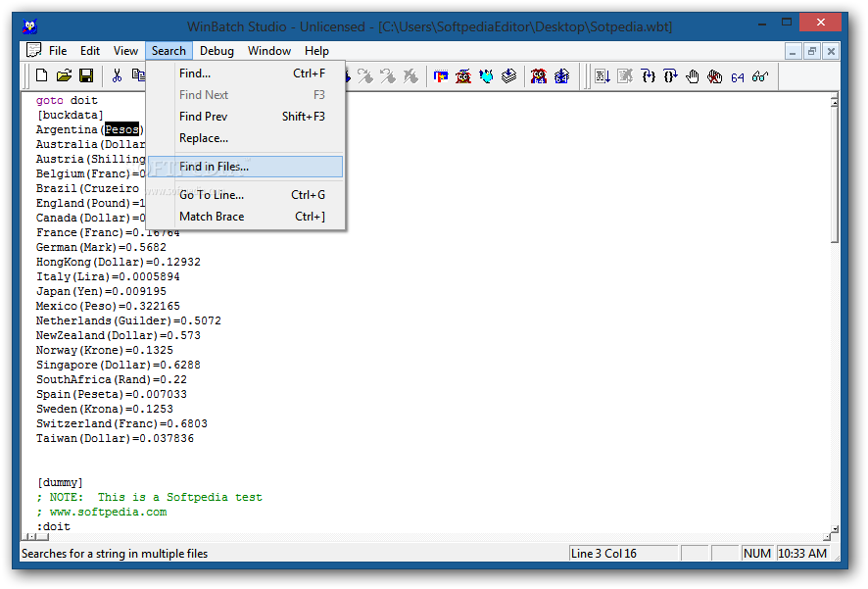Click the blue-and-red flag with star icon
This screenshot has height=589, width=868.
coord(441,76)
